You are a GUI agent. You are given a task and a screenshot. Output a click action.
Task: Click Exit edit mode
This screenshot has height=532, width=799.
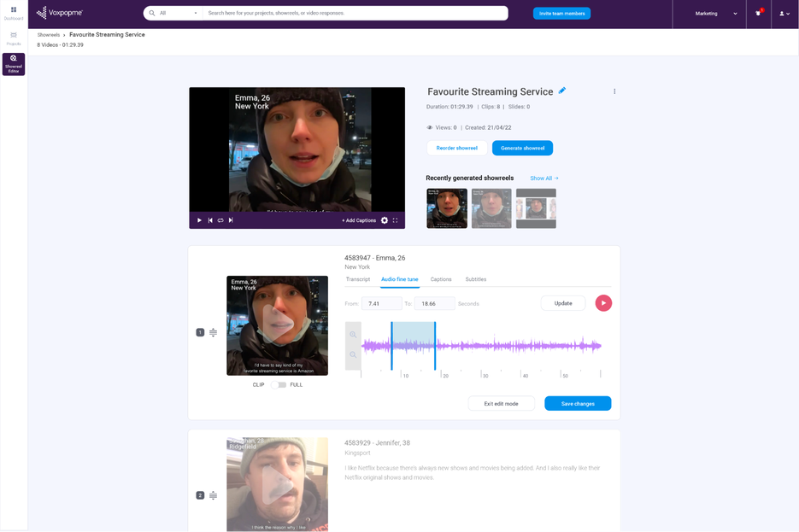tap(501, 403)
